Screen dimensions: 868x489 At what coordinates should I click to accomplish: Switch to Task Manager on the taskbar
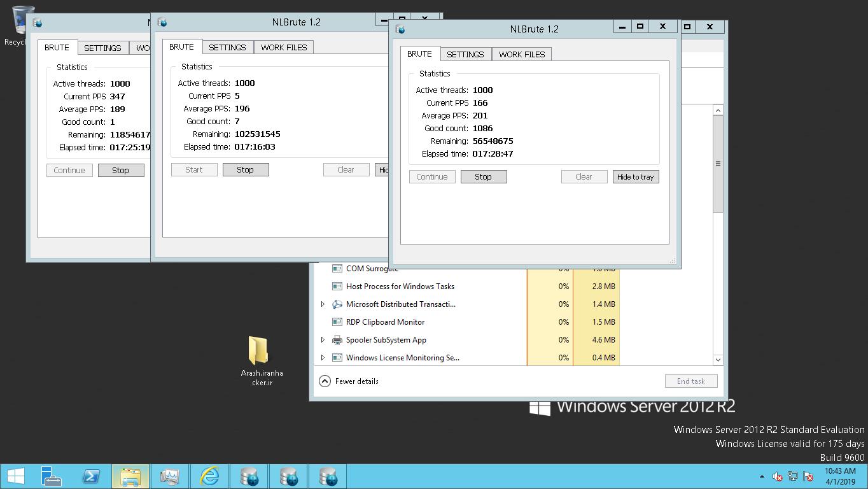tap(170, 476)
